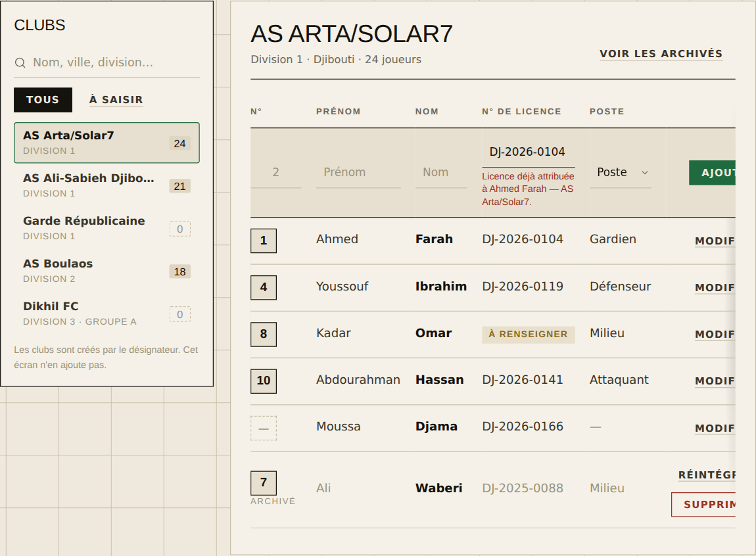Screen dimensions: 756x556
Task: Click the Nom input field
Action: pos(441,172)
